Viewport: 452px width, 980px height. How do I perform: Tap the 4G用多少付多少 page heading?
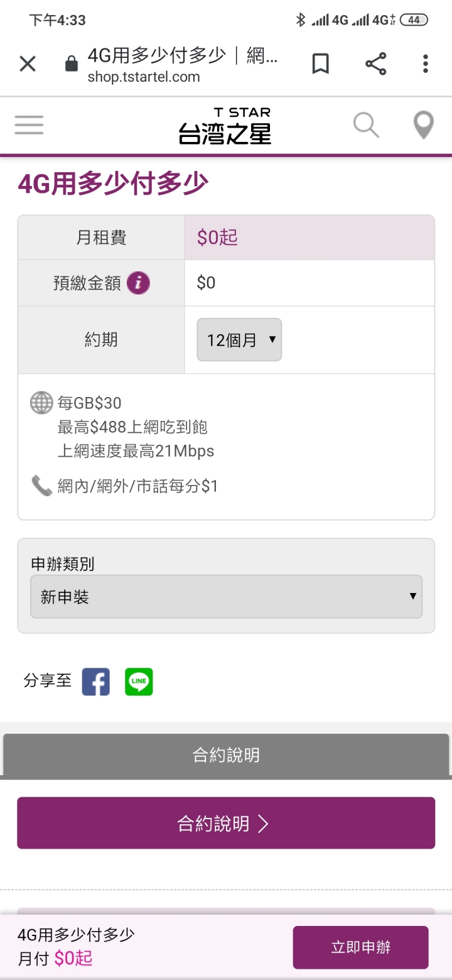click(x=113, y=184)
